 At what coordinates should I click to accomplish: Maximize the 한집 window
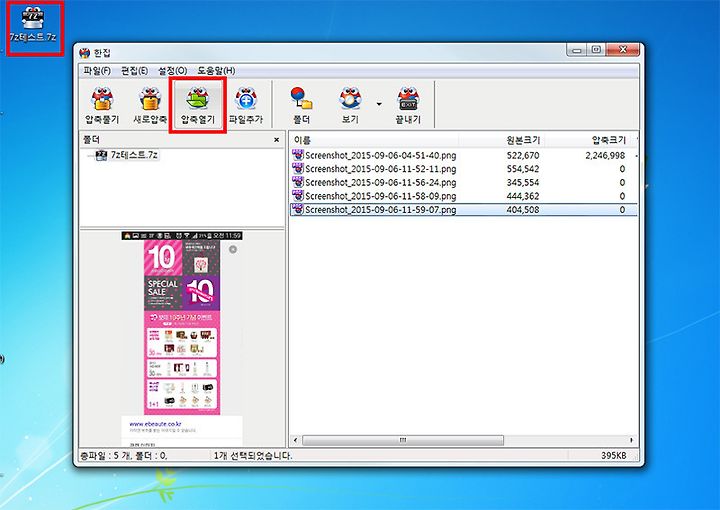(x=596, y=50)
